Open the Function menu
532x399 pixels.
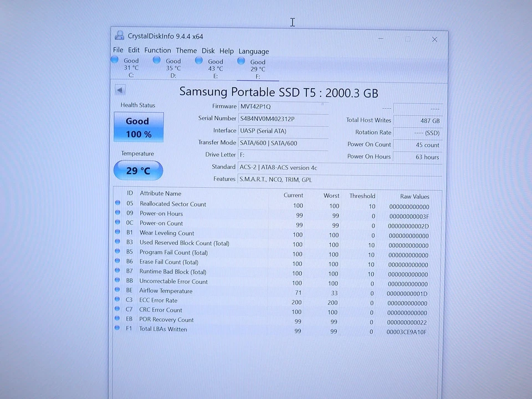157,50
